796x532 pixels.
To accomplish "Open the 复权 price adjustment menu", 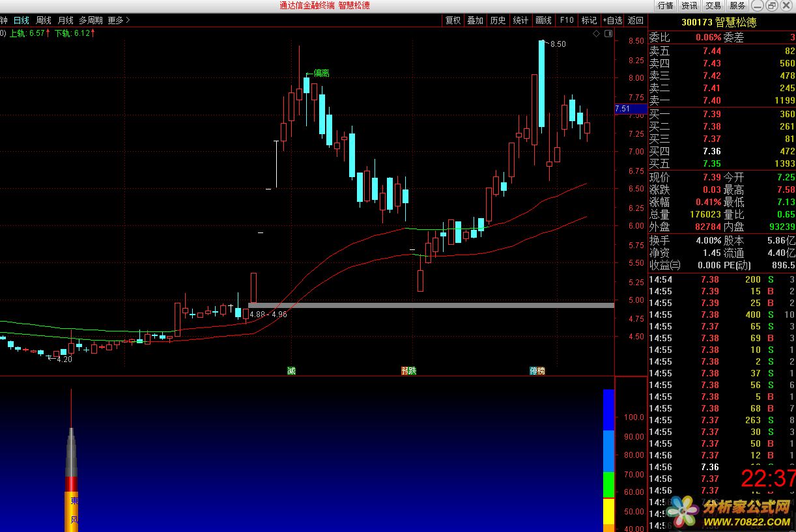I will click(453, 20).
